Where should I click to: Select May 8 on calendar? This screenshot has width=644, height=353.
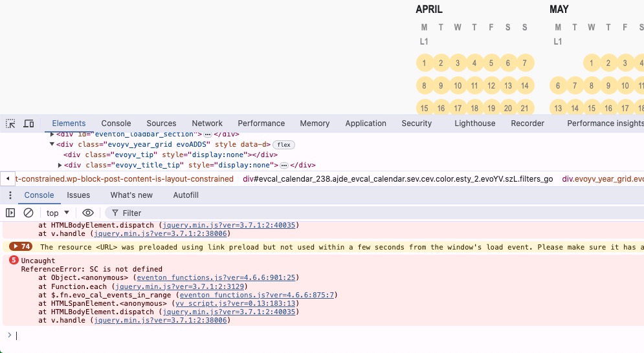click(x=592, y=85)
